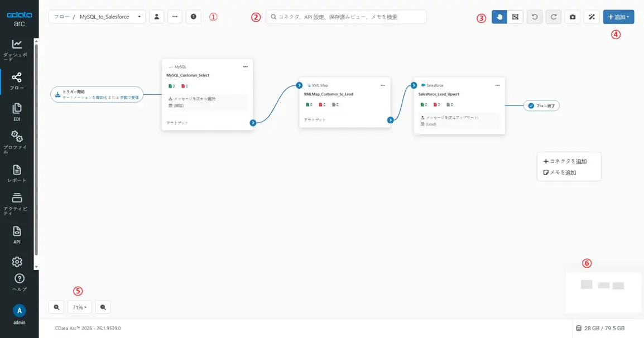Click the zoom out magnifier button
Screen dimensions: 644x338
[103, 307]
